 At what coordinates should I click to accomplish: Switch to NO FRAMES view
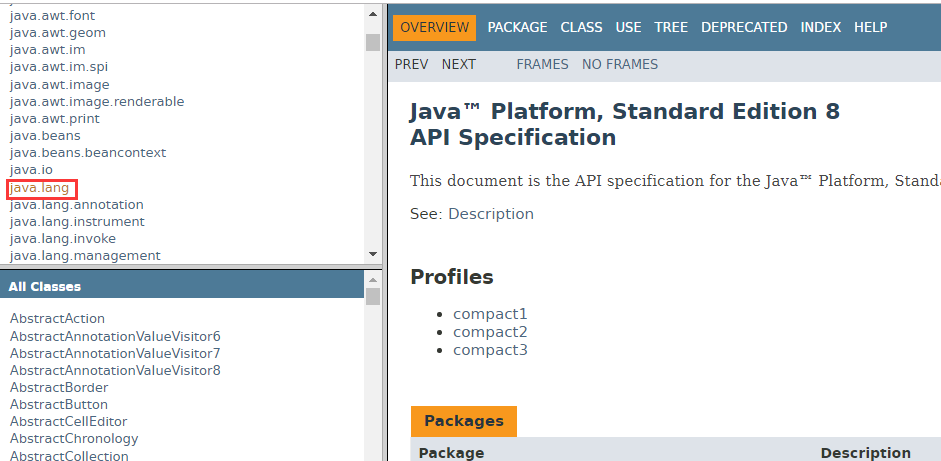point(620,64)
